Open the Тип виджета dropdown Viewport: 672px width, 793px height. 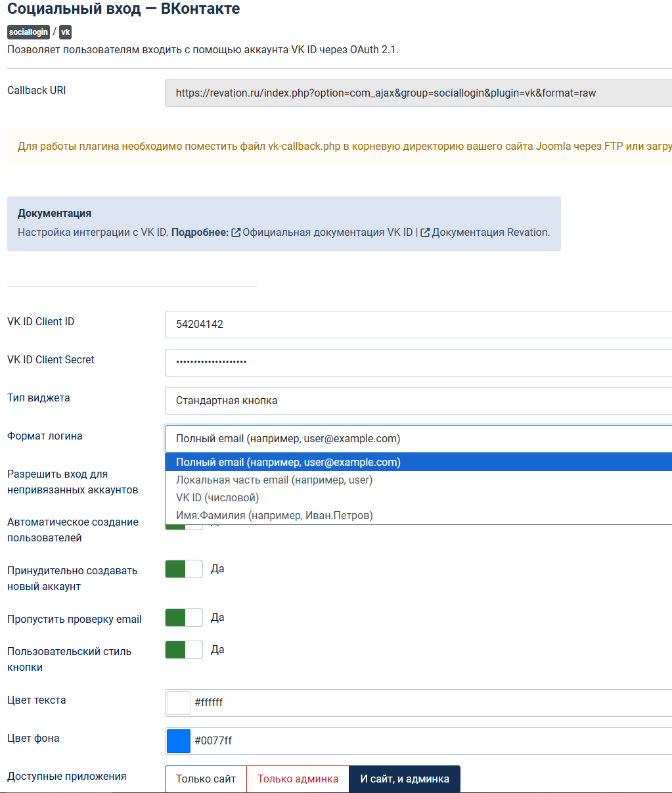coord(418,401)
